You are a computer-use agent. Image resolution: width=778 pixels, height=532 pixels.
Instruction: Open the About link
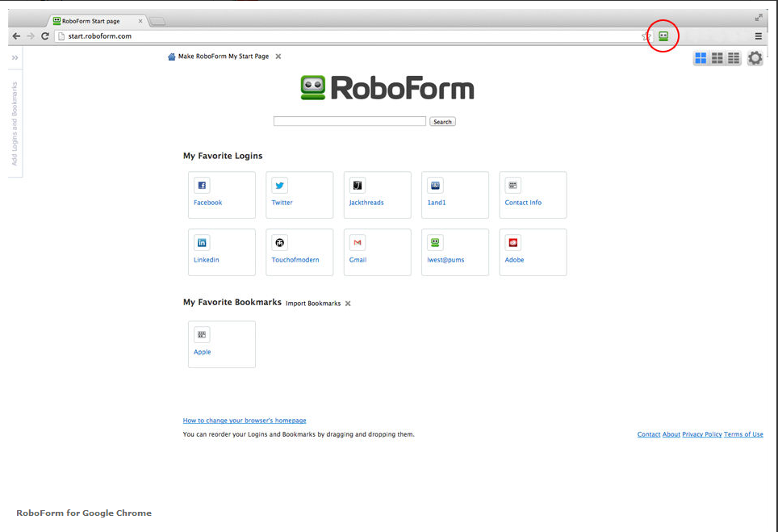coord(671,434)
